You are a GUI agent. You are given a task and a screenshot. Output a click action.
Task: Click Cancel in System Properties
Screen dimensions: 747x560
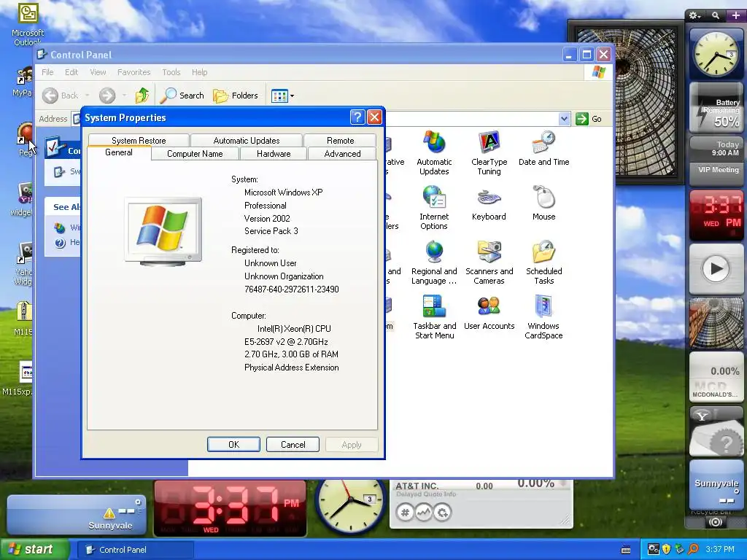(293, 444)
